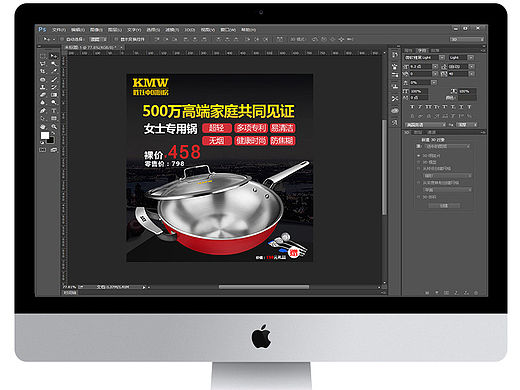The width and height of the screenshot is (520, 390).
Task: Toggle Faux Italic in Character panel
Action: [420, 107]
